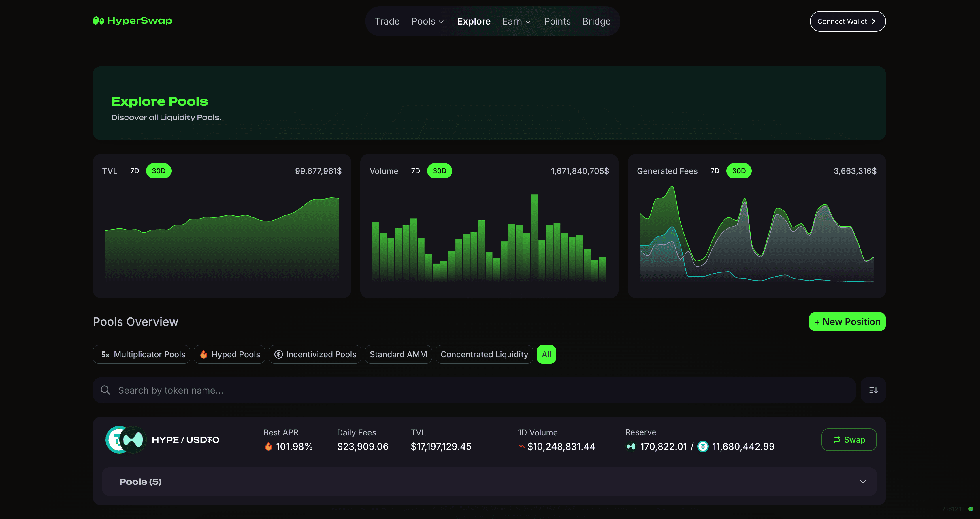Click the HyperSwap logo
The width and height of the screenshot is (980, 519).
click(x=132, y=20)
